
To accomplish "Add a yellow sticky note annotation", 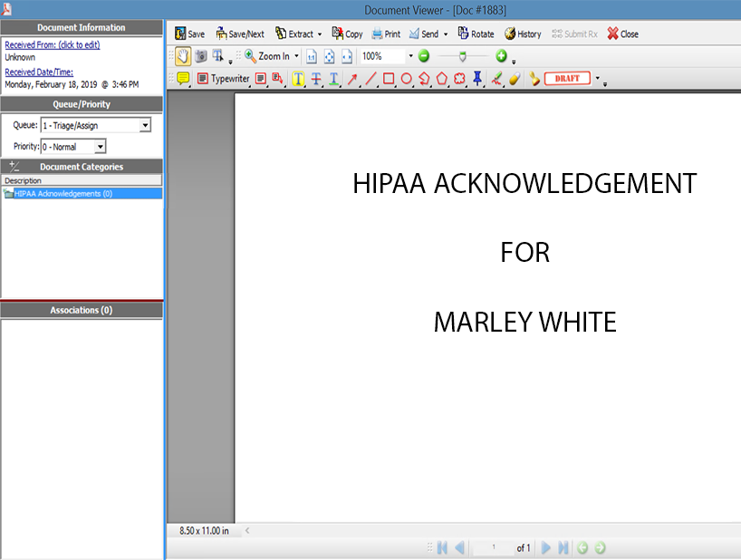I will click(183, 79).
